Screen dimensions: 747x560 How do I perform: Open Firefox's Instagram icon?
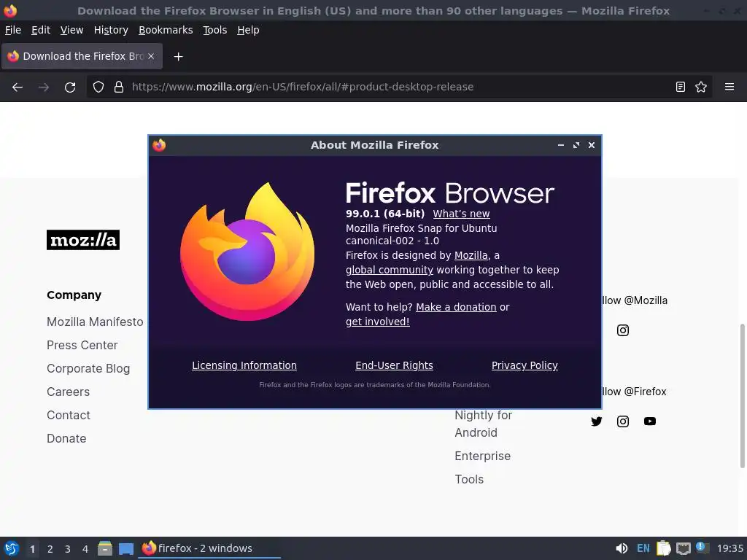point(623,421)
